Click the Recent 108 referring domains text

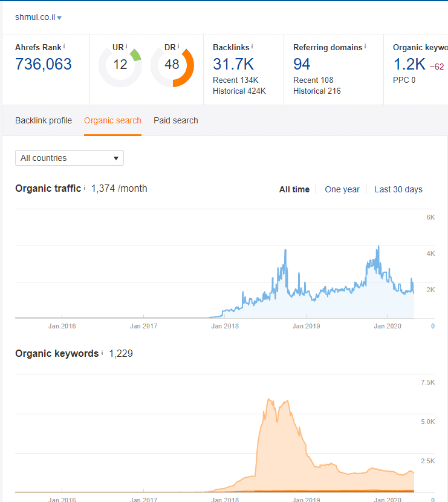click(x=313, y=80)
